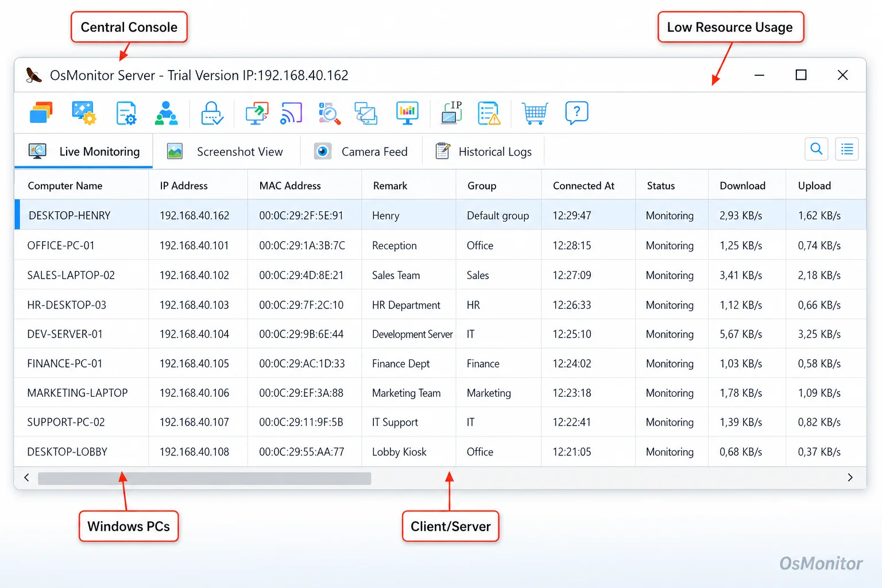Click the stacked windows toolbar icon
This screenshot has width=882, height=588.
click(x=41, y=113)
